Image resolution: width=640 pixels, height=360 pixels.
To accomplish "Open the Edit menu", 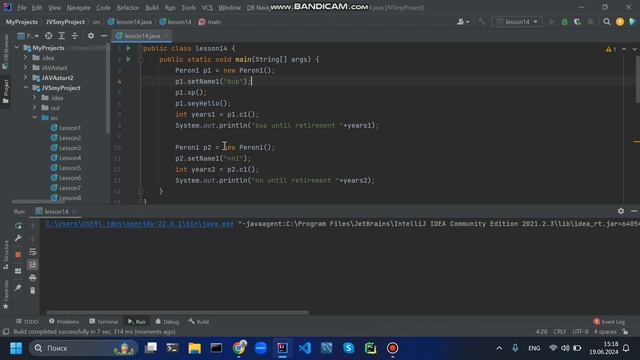I will [x=37, y=8].
